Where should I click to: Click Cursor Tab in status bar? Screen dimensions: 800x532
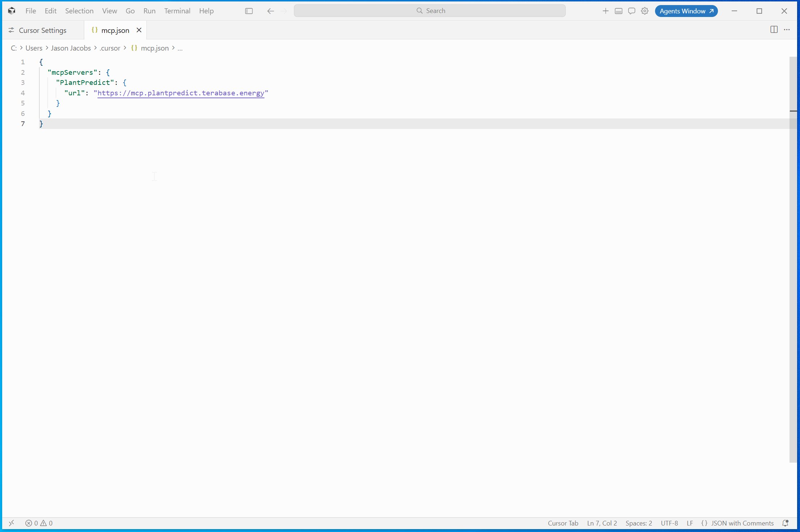click(563, 523)
